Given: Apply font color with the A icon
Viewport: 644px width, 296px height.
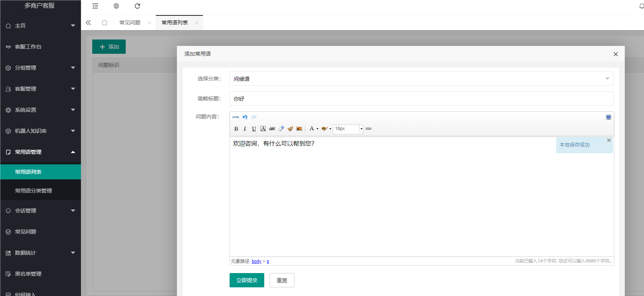Looking at the screenshot, I should point(312,129).
